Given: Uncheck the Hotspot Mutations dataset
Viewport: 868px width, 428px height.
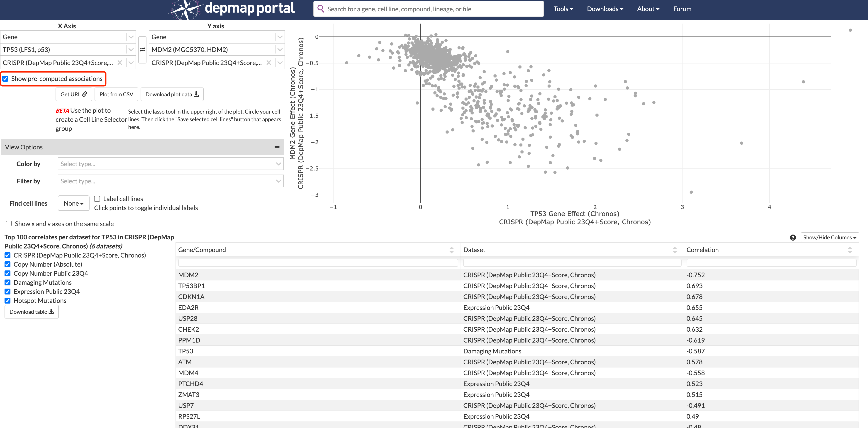Looking at the screenshot, I should tap(7, 301).
